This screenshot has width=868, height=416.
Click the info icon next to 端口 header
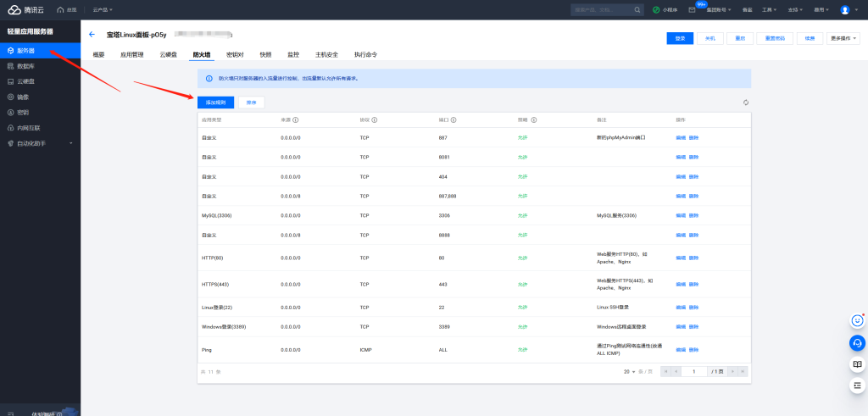pos(453,120)
